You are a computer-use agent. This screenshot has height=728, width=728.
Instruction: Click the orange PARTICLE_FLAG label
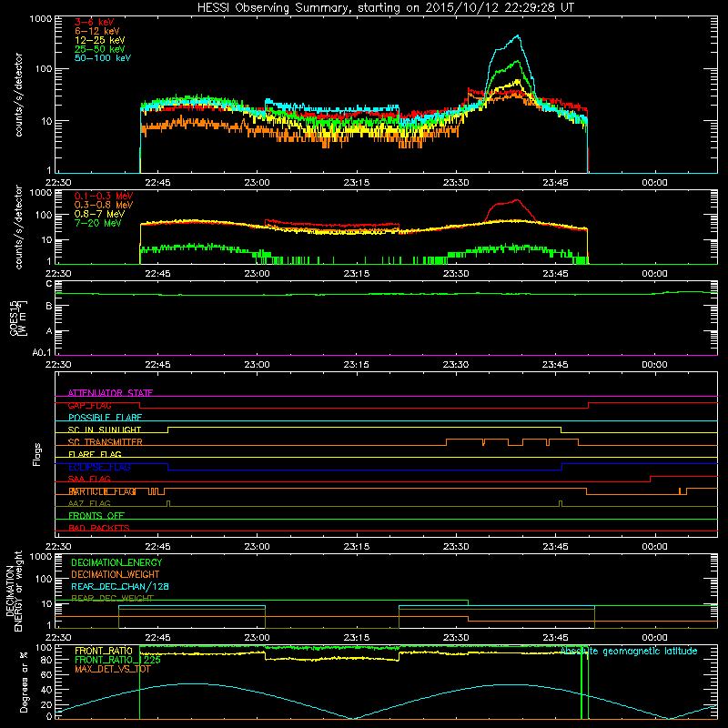[x=102, y=491]
